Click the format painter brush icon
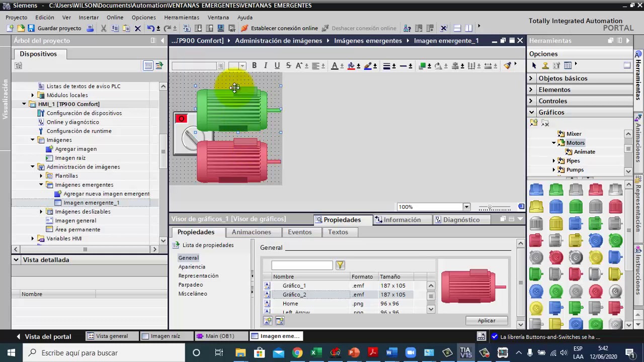The width and height of the screenshot is (644, 362). [507, 65]
